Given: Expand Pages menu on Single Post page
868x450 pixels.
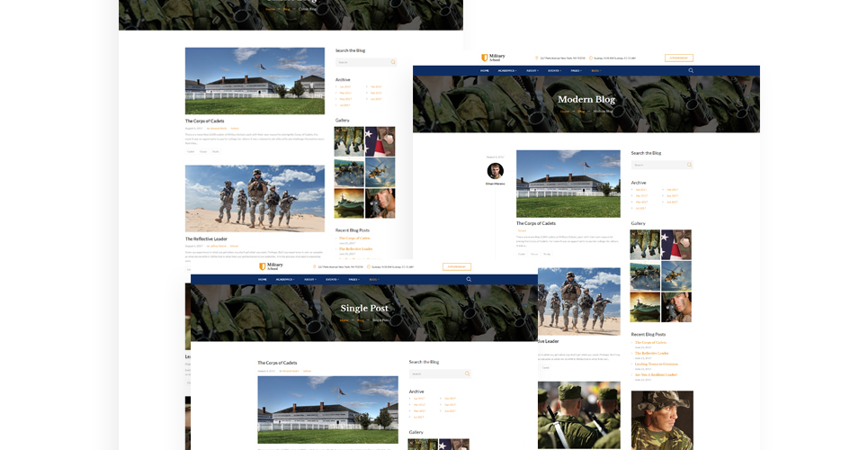Looking at the screenshot, I should 354,279.
